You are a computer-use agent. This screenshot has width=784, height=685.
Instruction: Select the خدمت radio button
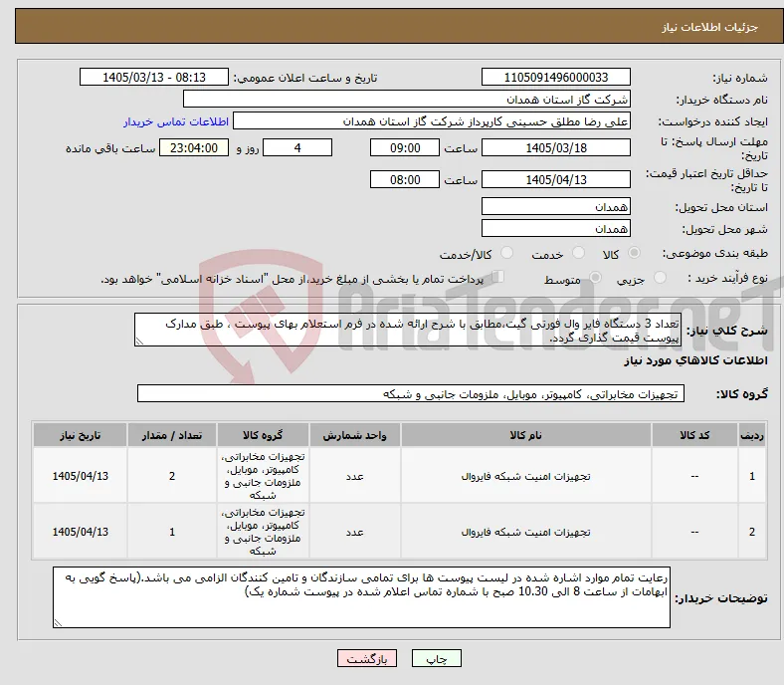point(578,253)
